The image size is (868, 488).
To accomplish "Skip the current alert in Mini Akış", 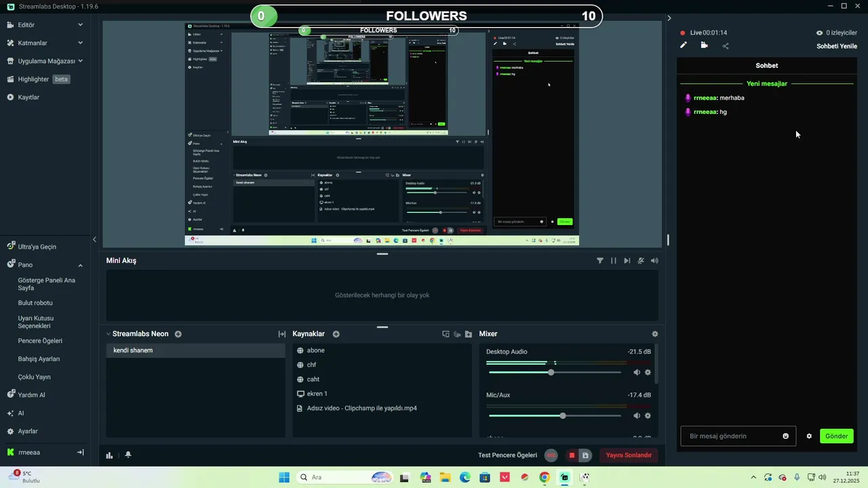I will point(627,260).
